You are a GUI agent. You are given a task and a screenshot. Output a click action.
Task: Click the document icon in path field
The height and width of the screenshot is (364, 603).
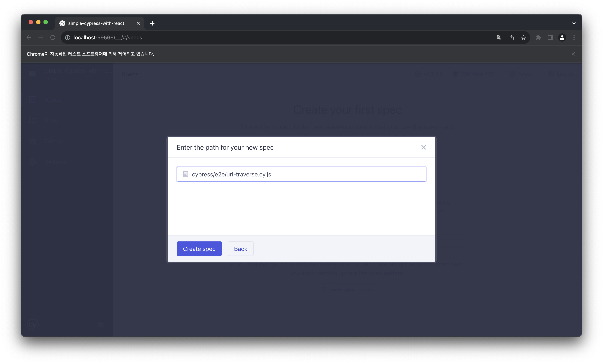pyautogui.click(x=185, y=174)
